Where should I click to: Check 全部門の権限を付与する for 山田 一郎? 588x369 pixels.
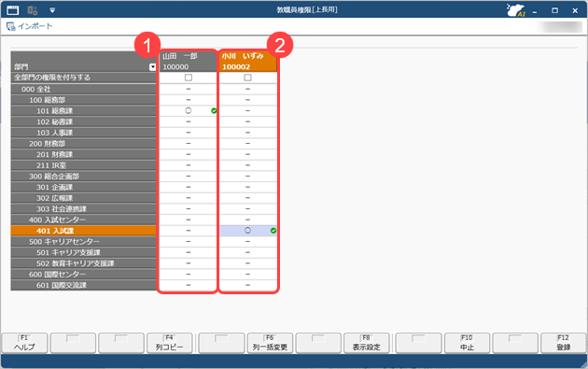click(x=189, y=78)
